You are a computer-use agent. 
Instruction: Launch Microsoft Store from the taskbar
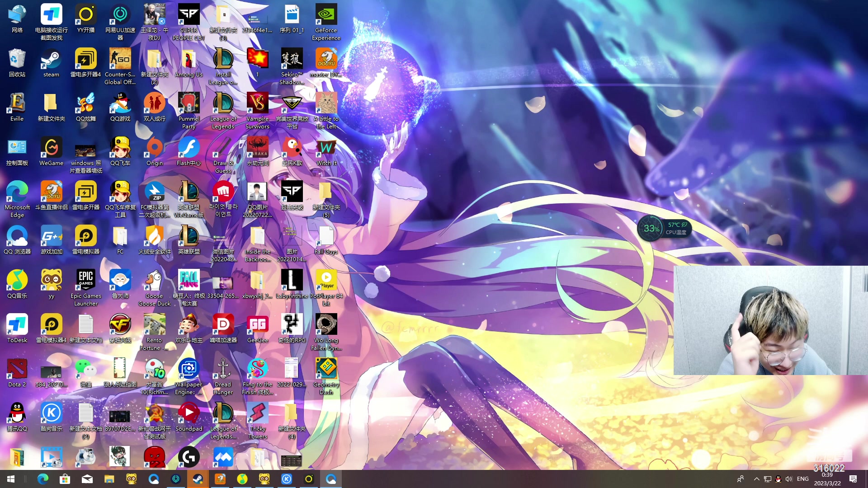click(65, 479)
